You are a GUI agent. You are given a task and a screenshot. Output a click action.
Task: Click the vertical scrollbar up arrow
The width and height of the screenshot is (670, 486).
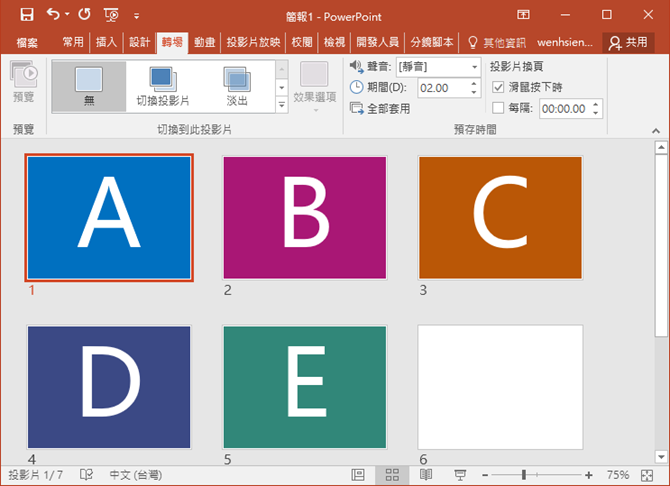pos(661,148)
